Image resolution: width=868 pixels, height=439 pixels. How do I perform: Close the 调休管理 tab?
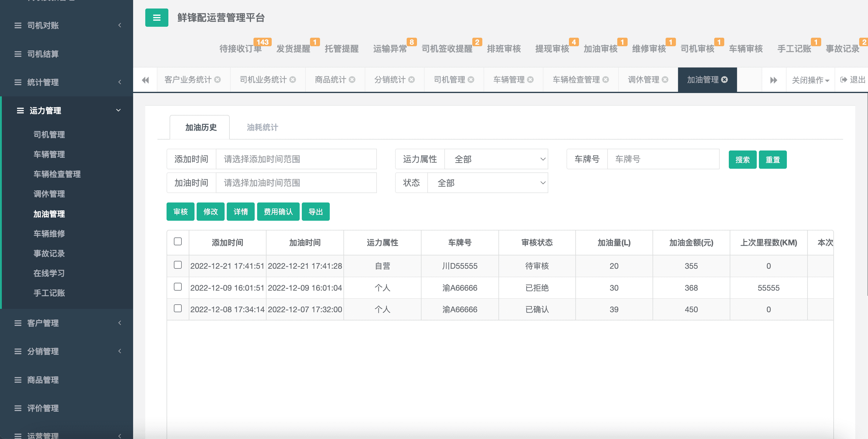coord(665,80)
